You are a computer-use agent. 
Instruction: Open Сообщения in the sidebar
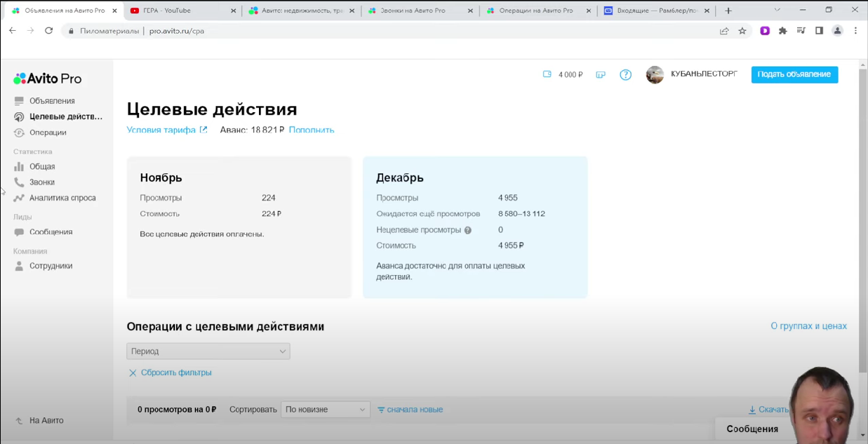51,232
